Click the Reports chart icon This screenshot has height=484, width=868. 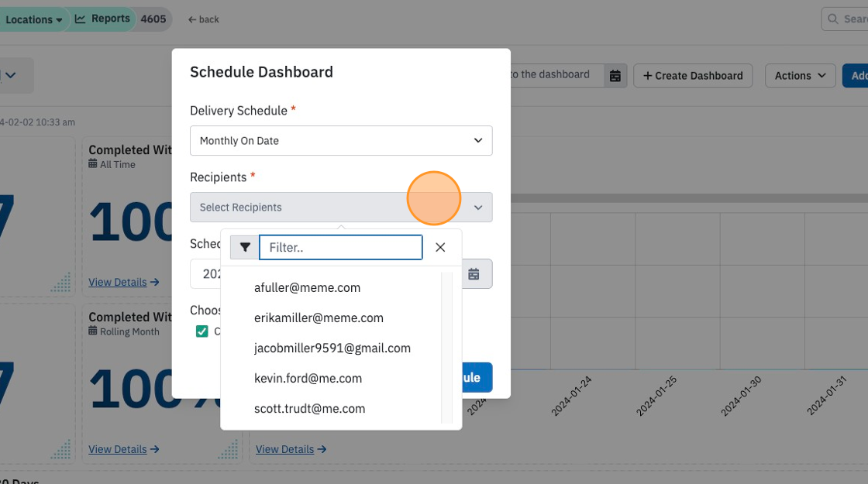[81, 19]
